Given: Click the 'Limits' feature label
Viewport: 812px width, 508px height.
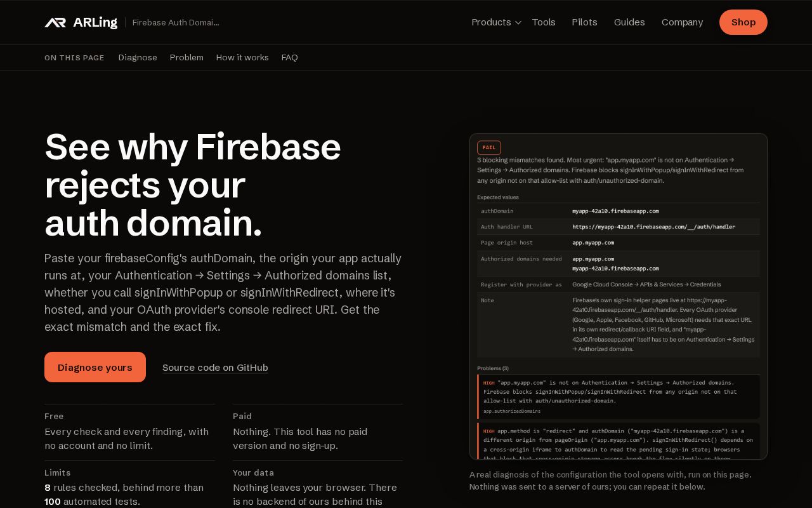Looking at the screenshot, I should (58, 472).
